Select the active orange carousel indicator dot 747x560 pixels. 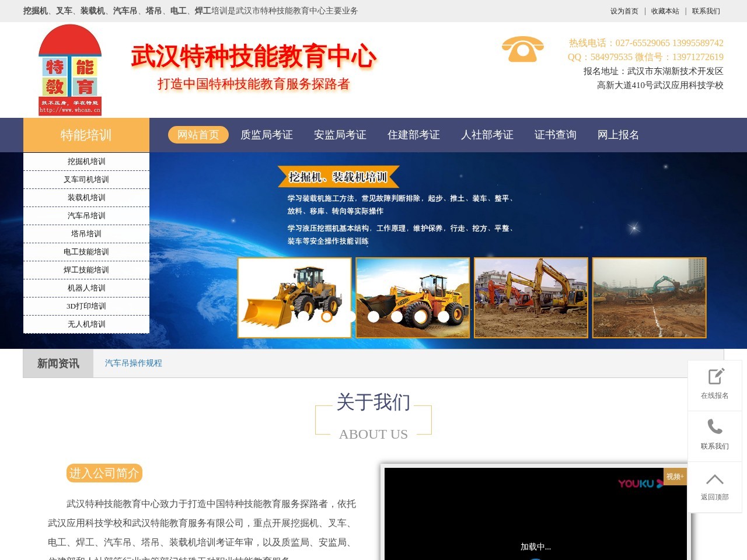[327, 317]
